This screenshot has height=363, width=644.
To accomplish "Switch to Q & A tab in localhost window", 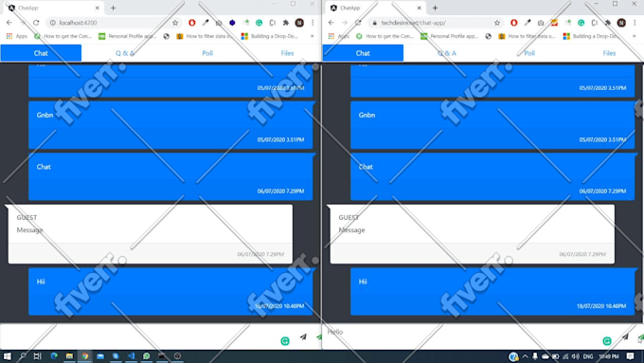I will click(125, 53).
